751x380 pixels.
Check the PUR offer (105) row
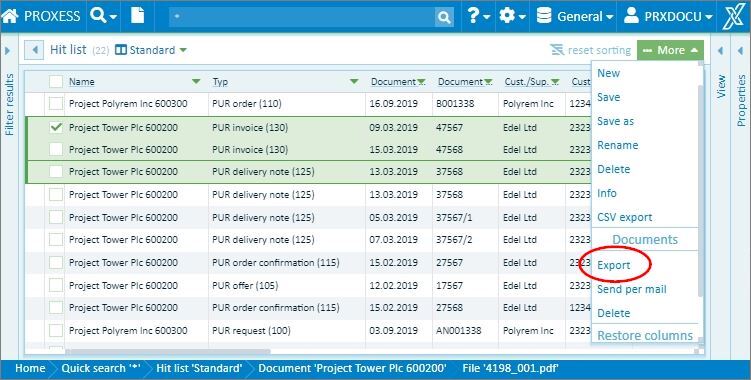[x=56, y=286]
